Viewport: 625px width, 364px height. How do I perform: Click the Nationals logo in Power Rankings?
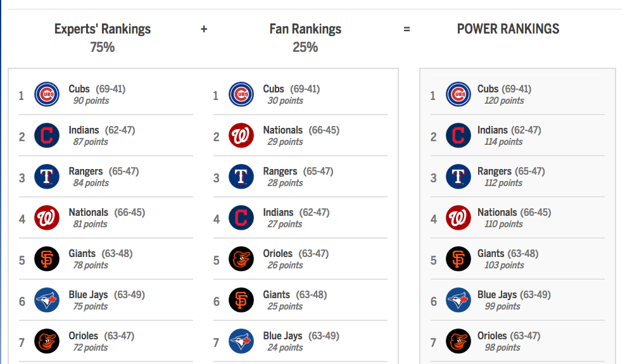(x=458, y=218)
